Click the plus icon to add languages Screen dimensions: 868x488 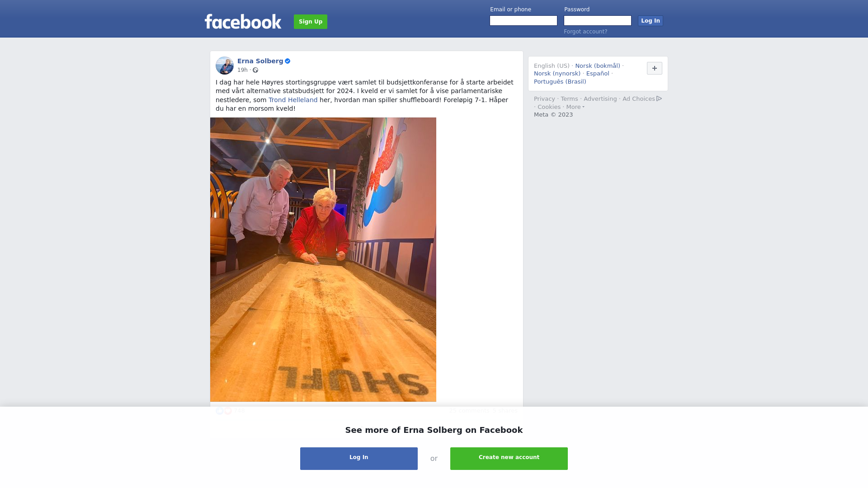tap(655, 68)
